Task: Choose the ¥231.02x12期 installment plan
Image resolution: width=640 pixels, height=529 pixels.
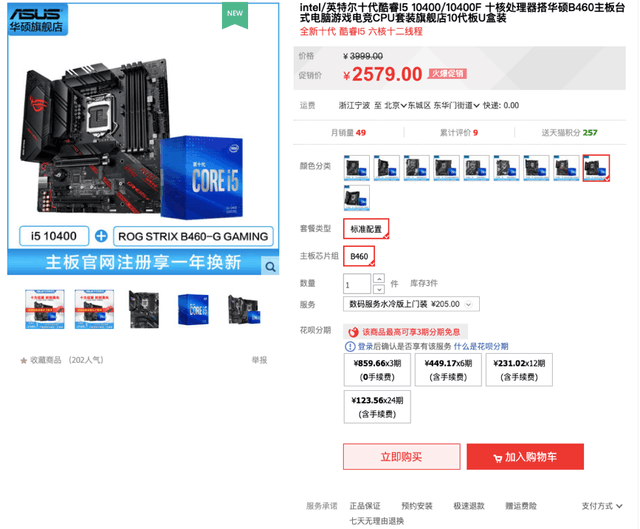Action: click(x=519, y=370)
